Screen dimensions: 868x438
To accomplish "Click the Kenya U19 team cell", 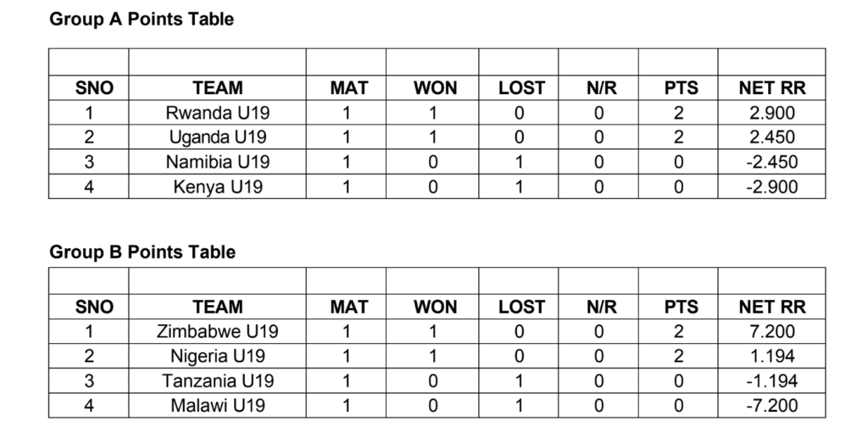I will pyautogui.click(x=218, y=187).
